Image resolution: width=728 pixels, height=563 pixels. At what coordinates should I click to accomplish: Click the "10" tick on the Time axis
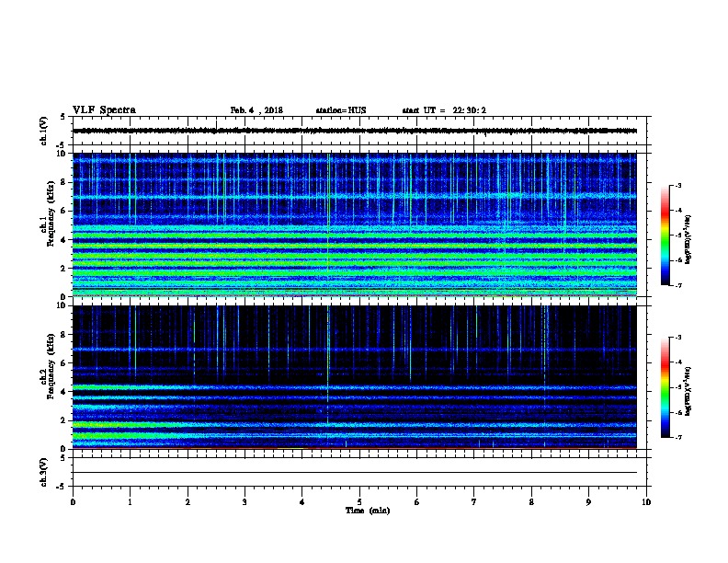click(x=646, y=502)
